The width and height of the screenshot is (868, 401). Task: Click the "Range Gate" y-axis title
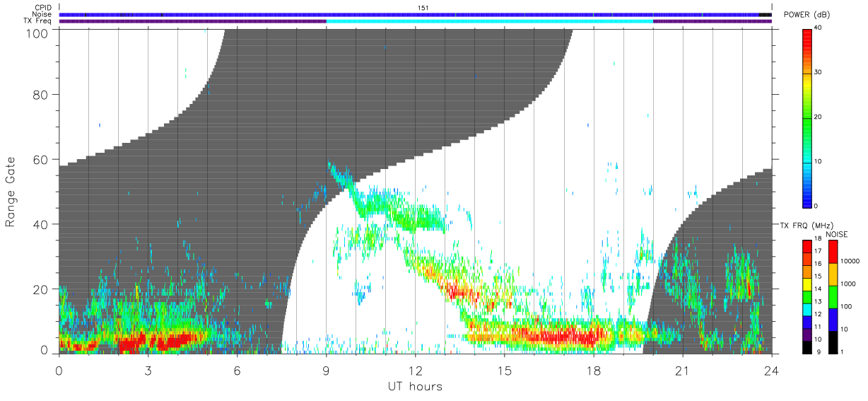click(11, 192)
